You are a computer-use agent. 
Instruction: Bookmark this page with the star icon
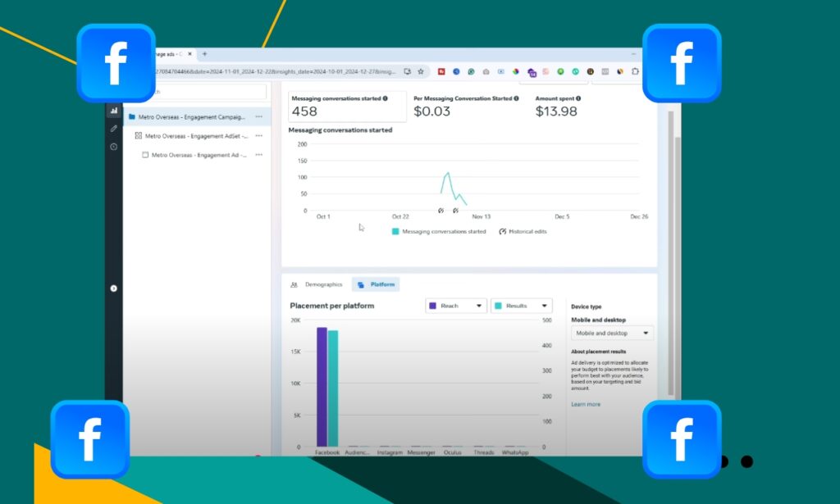(x=421, y=72)
